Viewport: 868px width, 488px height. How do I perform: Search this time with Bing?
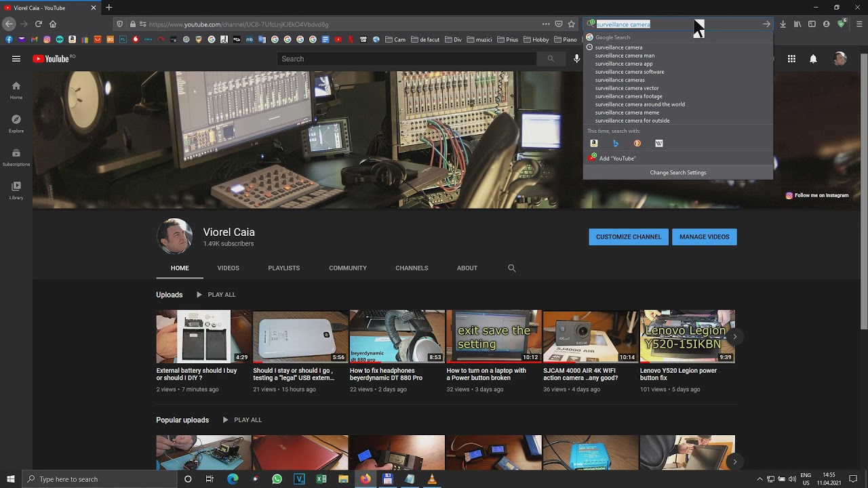pos(616,143)
